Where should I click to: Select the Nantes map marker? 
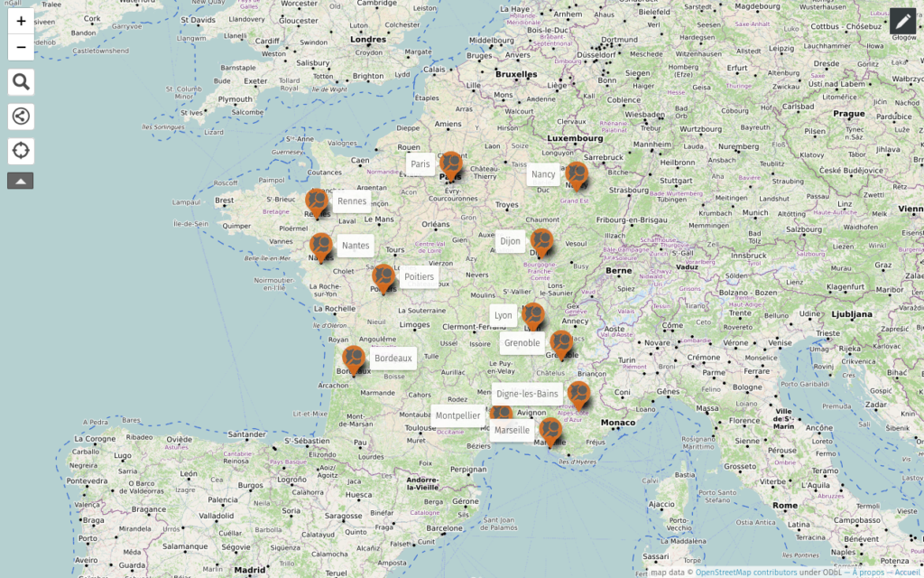[320, 247]
